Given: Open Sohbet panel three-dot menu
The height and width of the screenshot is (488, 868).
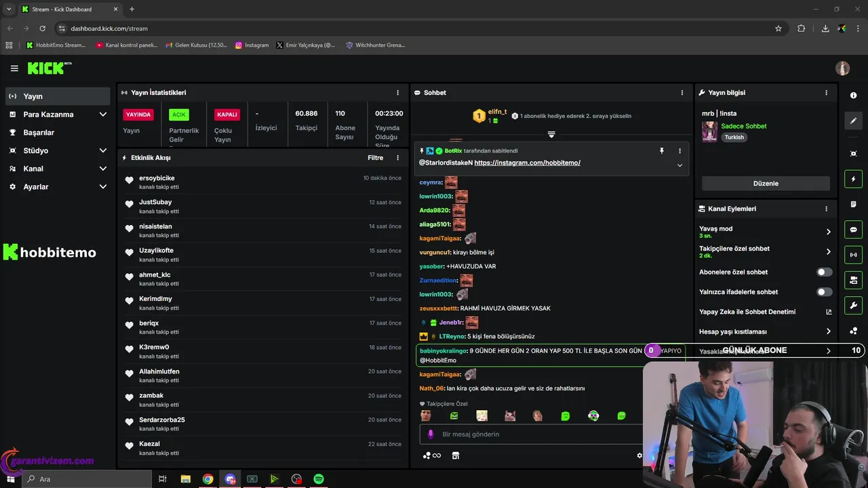Looking at the screenshot, I should 682,93.
